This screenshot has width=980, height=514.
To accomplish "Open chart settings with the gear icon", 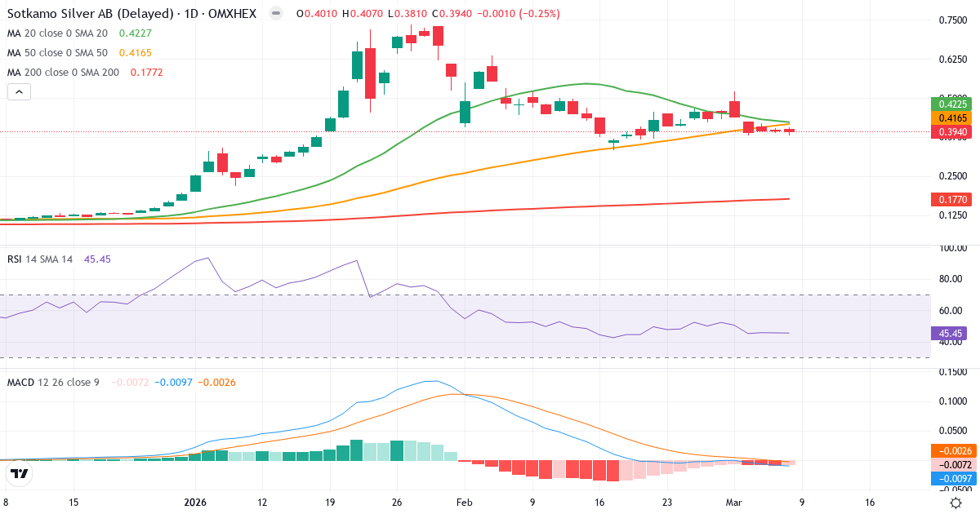I will pyautogui.click(x=955, y=504).
